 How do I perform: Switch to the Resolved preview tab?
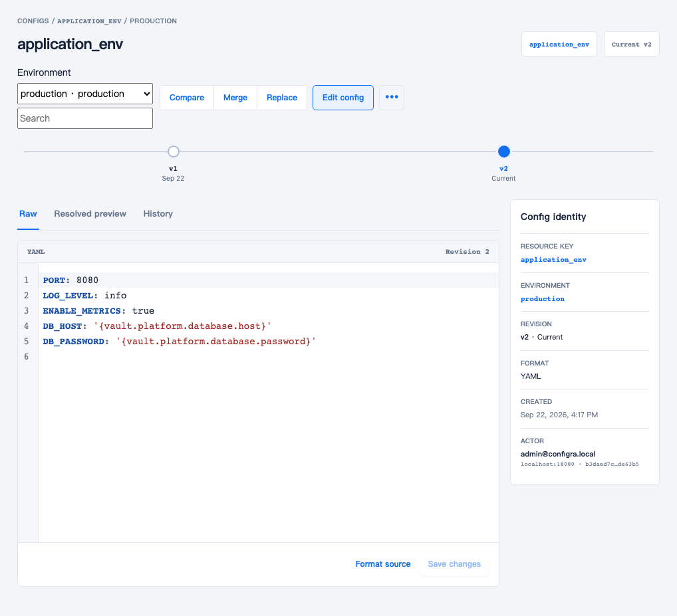(90, 214)
